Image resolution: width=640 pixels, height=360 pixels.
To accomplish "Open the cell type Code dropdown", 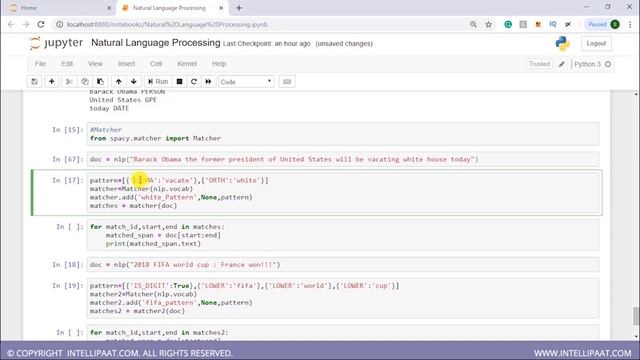I will pyautogui.click(x=246, y=82).
